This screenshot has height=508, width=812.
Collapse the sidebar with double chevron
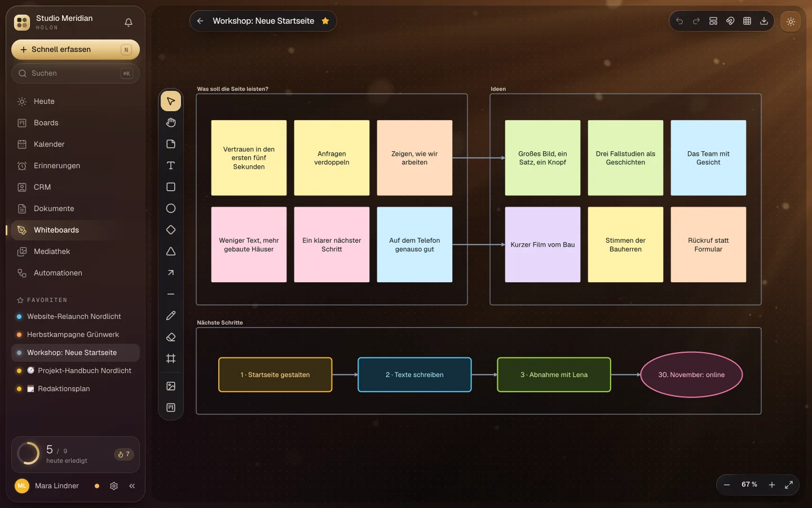pyautogui.click(x=132, y=486)
